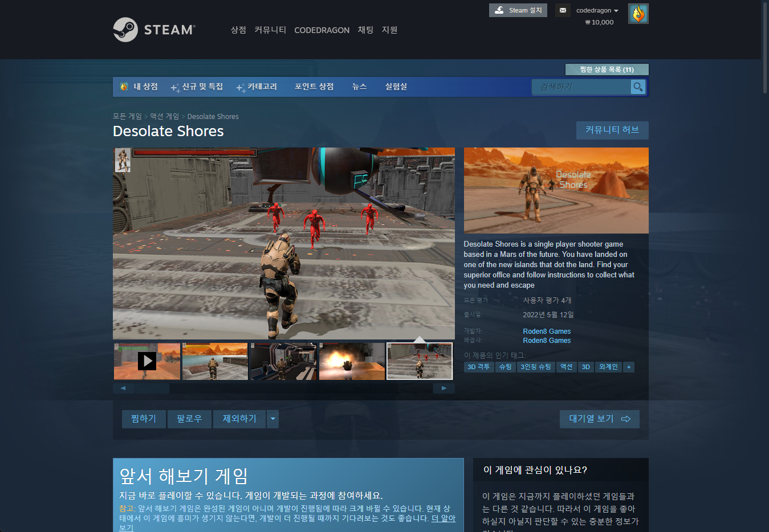Click the 앞서 해보기 게임 heading
The height and width of the screenshot is (532, 769).
tap(184, 476)
